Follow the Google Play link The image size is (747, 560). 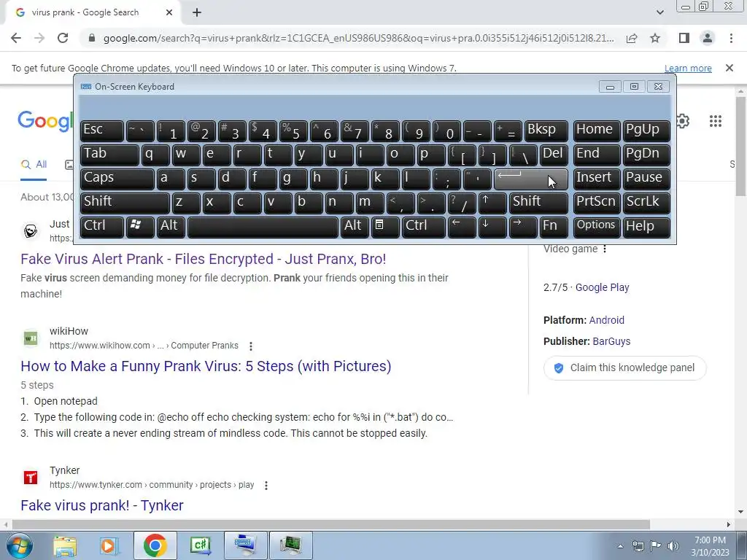[602, 287]
